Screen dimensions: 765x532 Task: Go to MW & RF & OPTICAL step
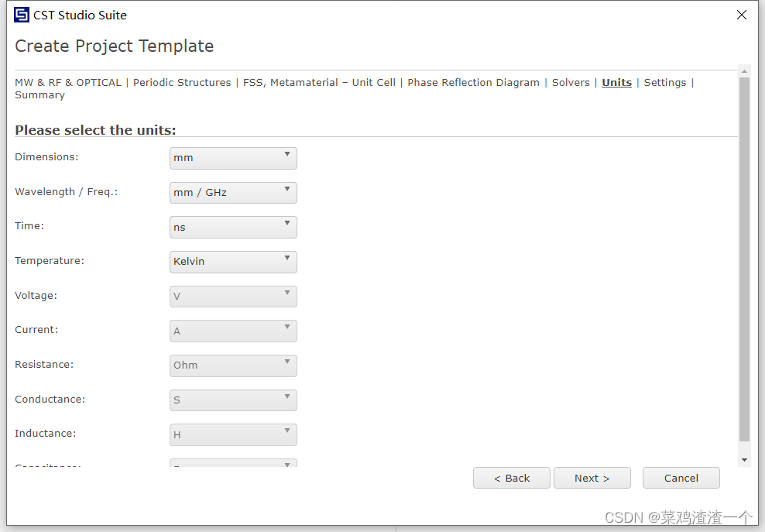point(68,83)
